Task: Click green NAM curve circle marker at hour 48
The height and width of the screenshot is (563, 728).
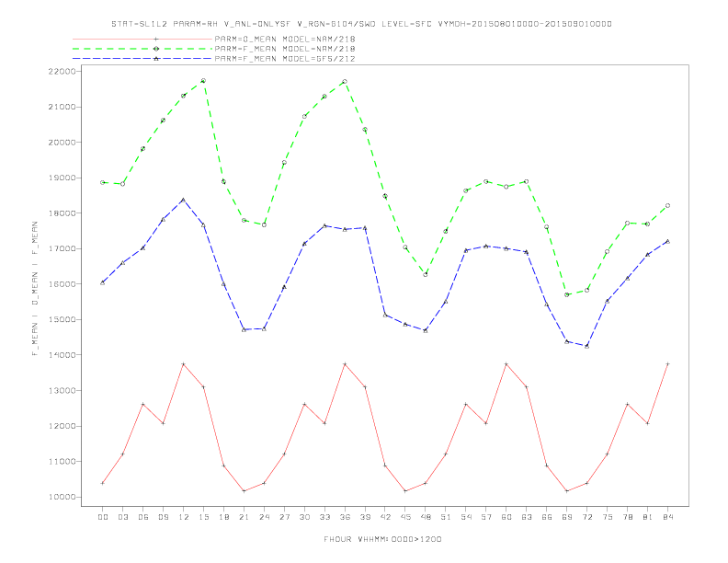Action: pyautogui.click(x=426, y=274)
